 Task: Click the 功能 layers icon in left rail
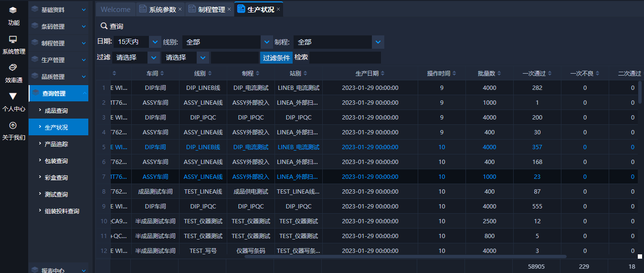point(13,10)
